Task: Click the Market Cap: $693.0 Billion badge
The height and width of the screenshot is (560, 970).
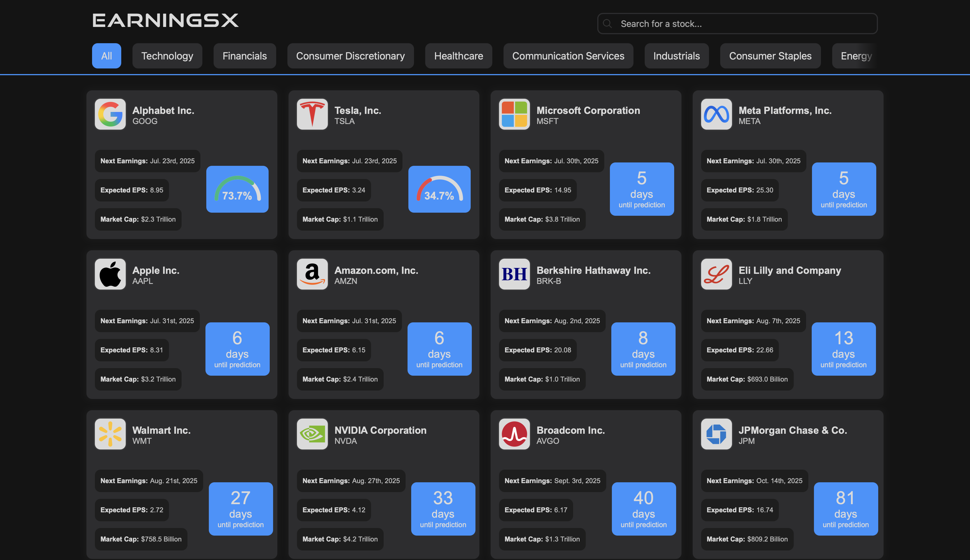Action: click(x=747, y=379)
